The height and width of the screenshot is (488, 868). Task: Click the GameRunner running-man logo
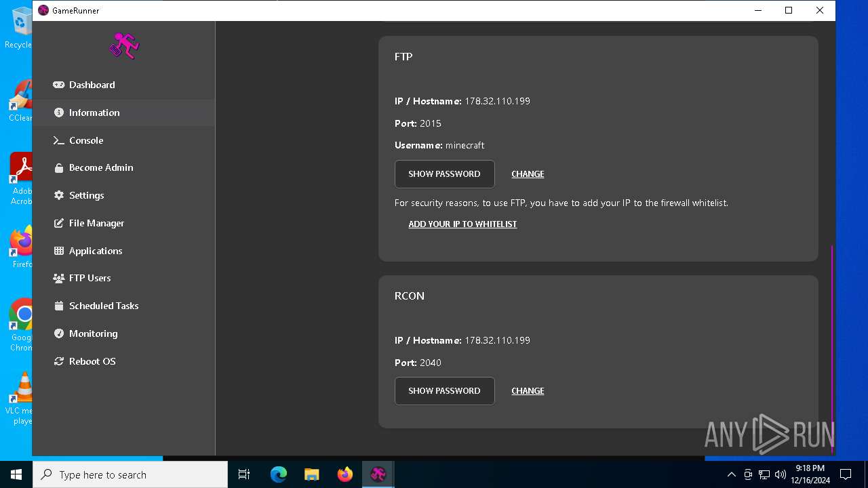coord(123,45)
